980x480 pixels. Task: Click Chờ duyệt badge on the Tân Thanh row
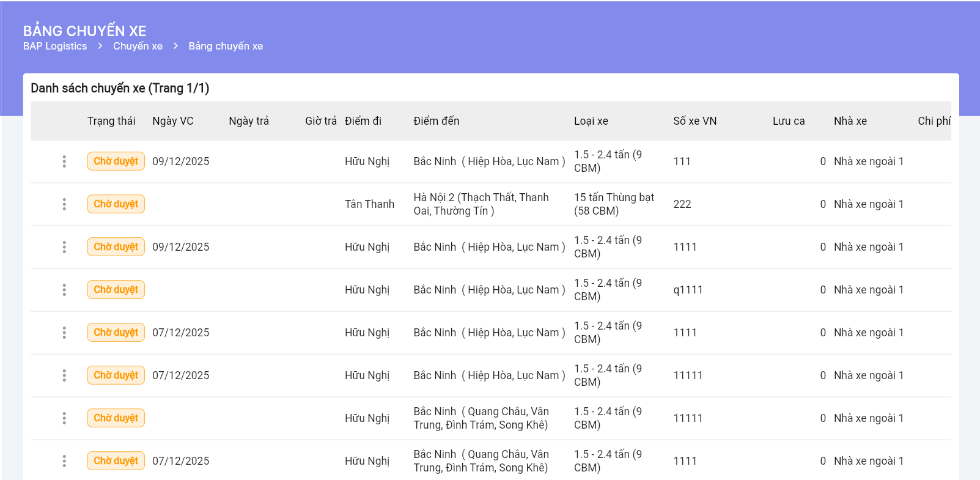click(x=116, y=204)
